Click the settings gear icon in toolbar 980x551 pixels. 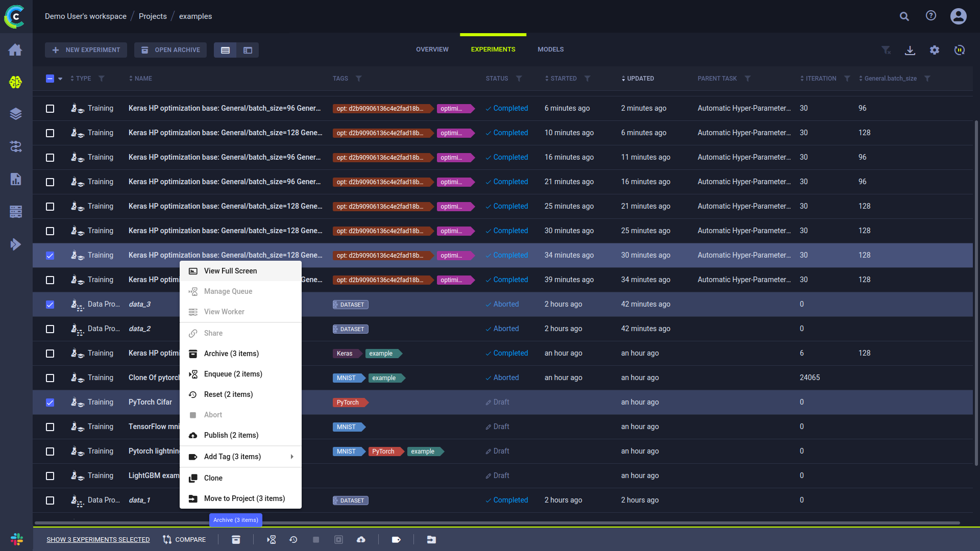[934, 50]
